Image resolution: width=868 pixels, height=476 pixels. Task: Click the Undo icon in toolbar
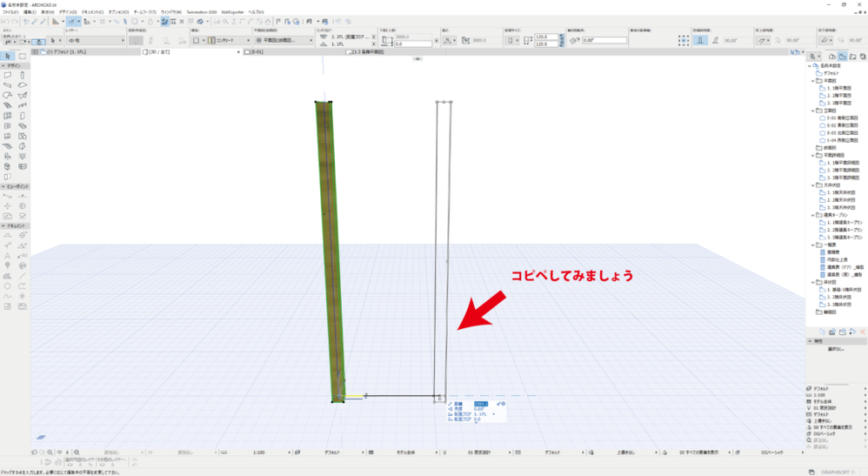(6, 22)
